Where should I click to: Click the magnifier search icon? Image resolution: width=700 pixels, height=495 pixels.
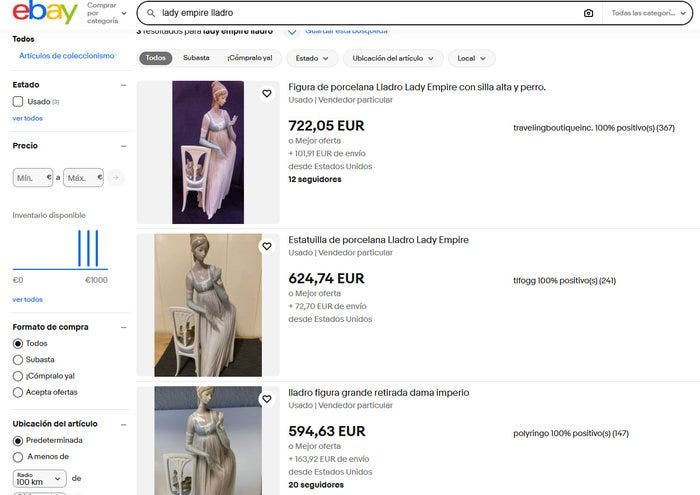point(151,13)
